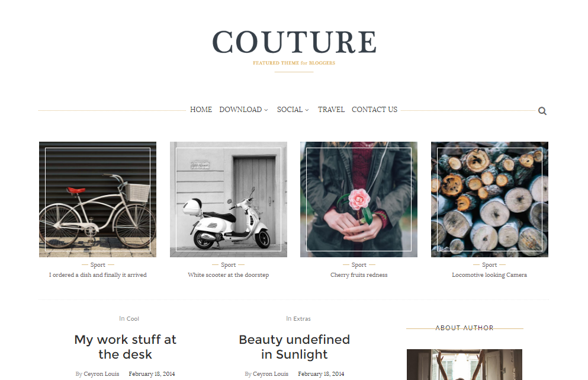This screenshot has height=380, width=588.
Task: Open the pink flower thumbnail
Action: [359, 199]
